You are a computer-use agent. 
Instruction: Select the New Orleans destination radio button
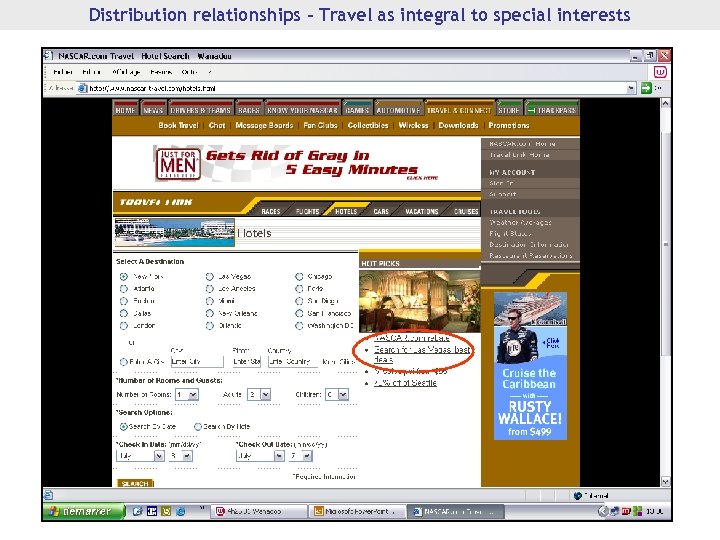[x=210, y=313]
